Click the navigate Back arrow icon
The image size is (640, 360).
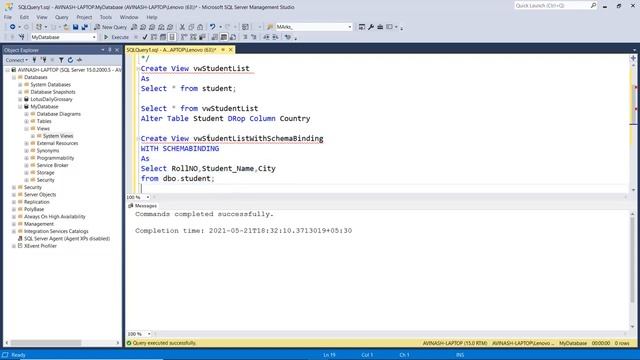pos(12,27)
